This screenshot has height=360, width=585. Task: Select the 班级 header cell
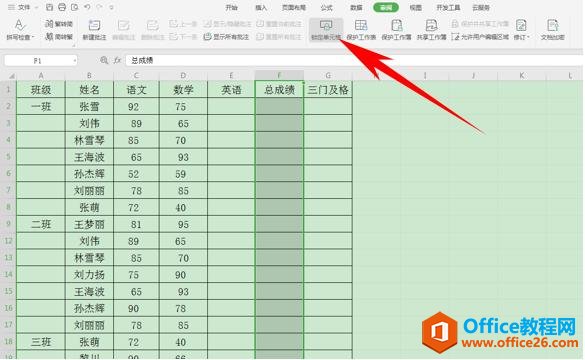[x=41, y=90]
